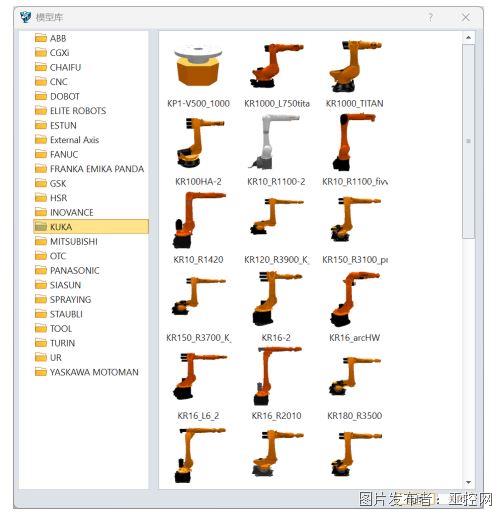Open the ELITE ROBOTS folder
Viewport: 500px width, 514px height.
70,111
